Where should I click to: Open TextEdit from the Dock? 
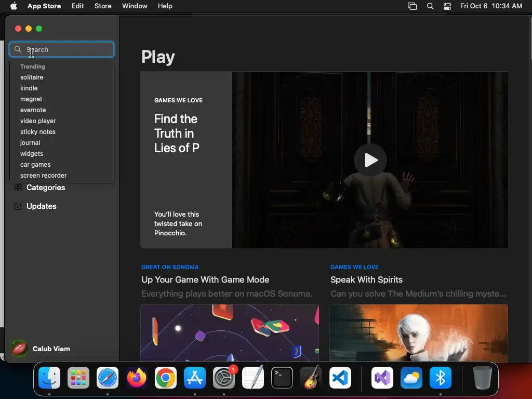(253, 378)
